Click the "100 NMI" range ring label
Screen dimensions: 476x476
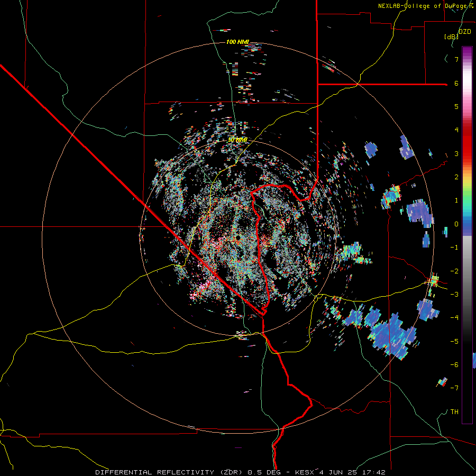237,42
